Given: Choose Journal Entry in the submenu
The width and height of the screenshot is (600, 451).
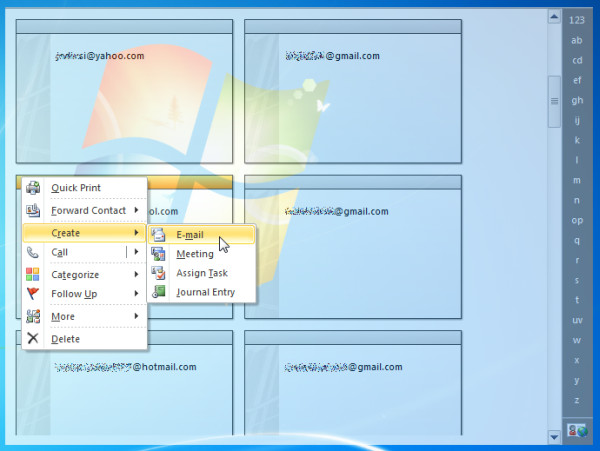Looking at the screenshot, I should coord(201,292).
